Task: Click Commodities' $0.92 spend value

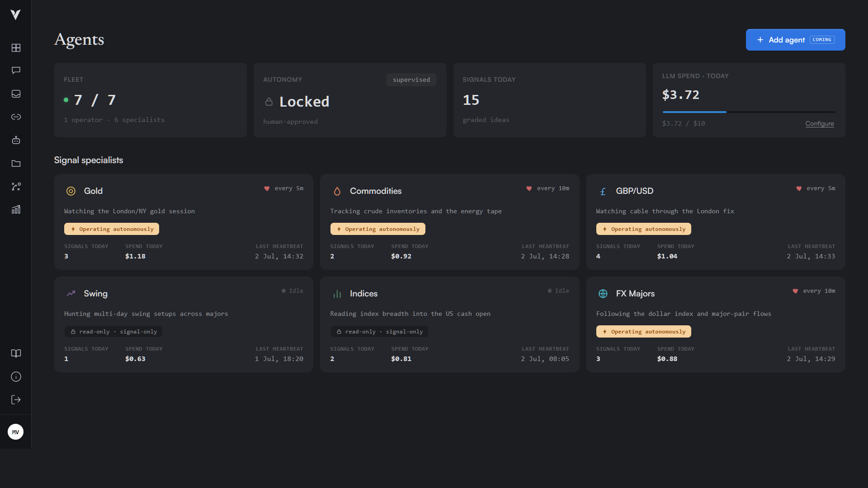Action: [x=401, y=256]
